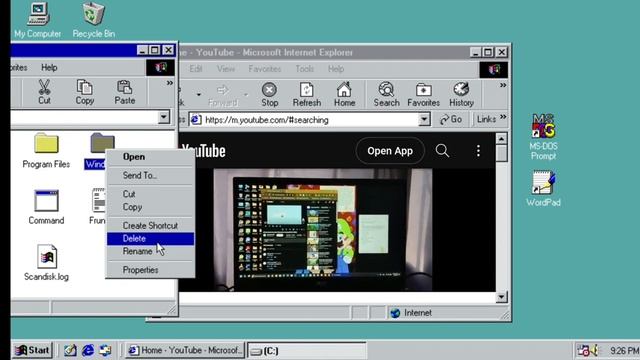This screenshot has width=640, height=360.
Task: Click YouTube search magnifier icon
Action: tap(442, 151)
